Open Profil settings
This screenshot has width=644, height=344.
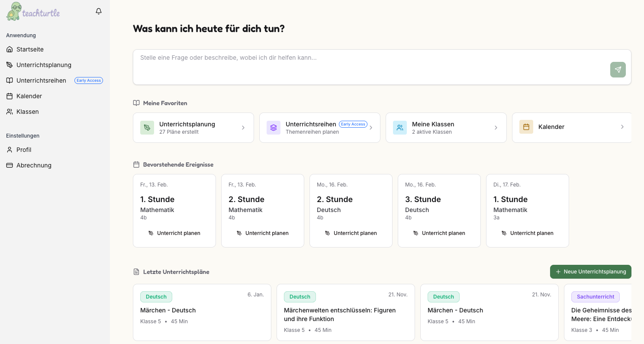click(x=55, y=150)
